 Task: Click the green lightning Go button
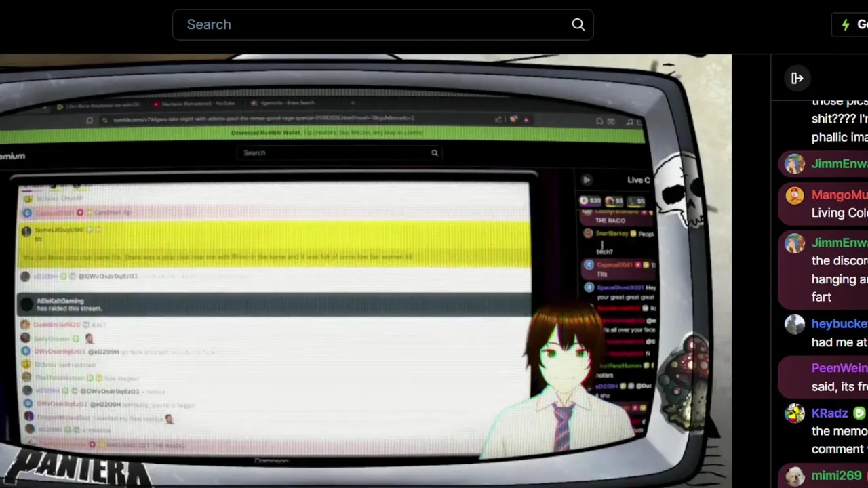coord(850,24)
